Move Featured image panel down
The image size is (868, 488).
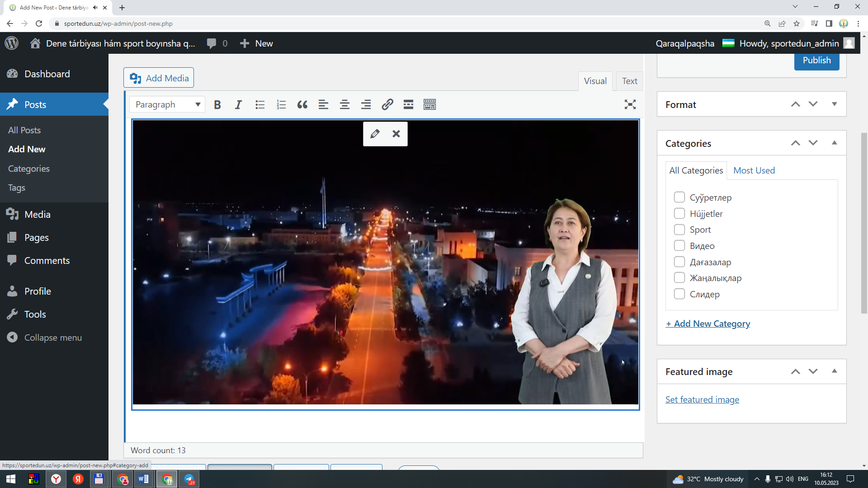click(x=813, y=371)
